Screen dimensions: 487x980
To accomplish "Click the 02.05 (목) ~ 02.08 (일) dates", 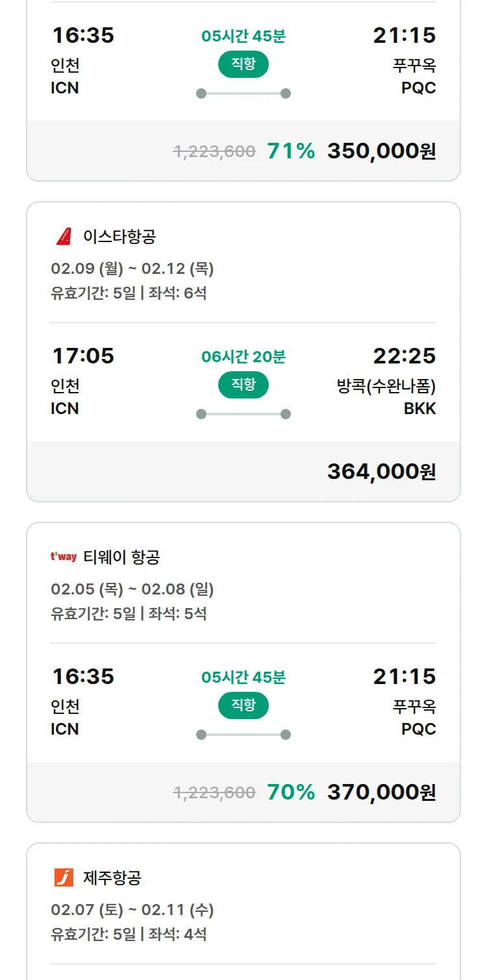I will (x=132, y=589).
